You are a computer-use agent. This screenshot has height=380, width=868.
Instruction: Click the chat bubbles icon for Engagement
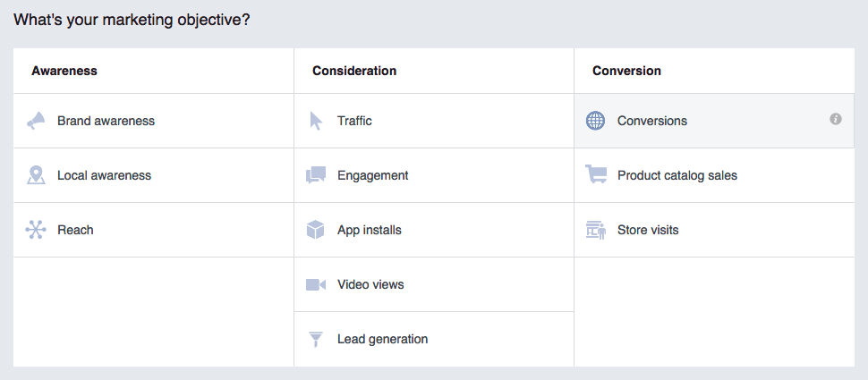pos(316,175)
